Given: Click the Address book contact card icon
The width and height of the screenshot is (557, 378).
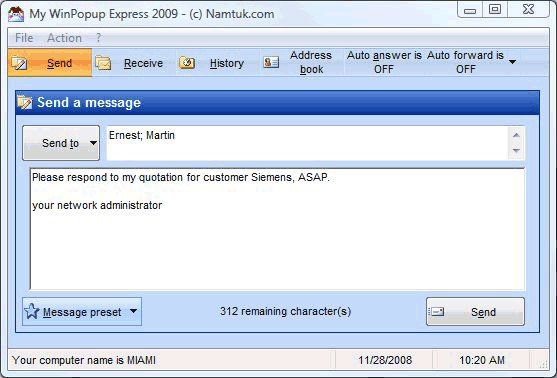Looking at the screenshot, I should pos(271,63).
